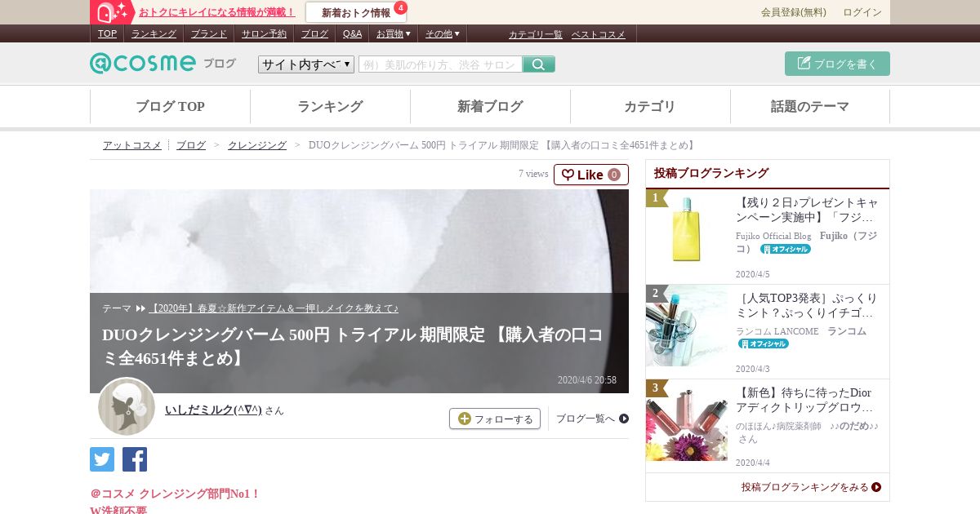Viewport: 980px width, 514px height.
Task: Click ランコム LANCOME author text
Action: 777,331
